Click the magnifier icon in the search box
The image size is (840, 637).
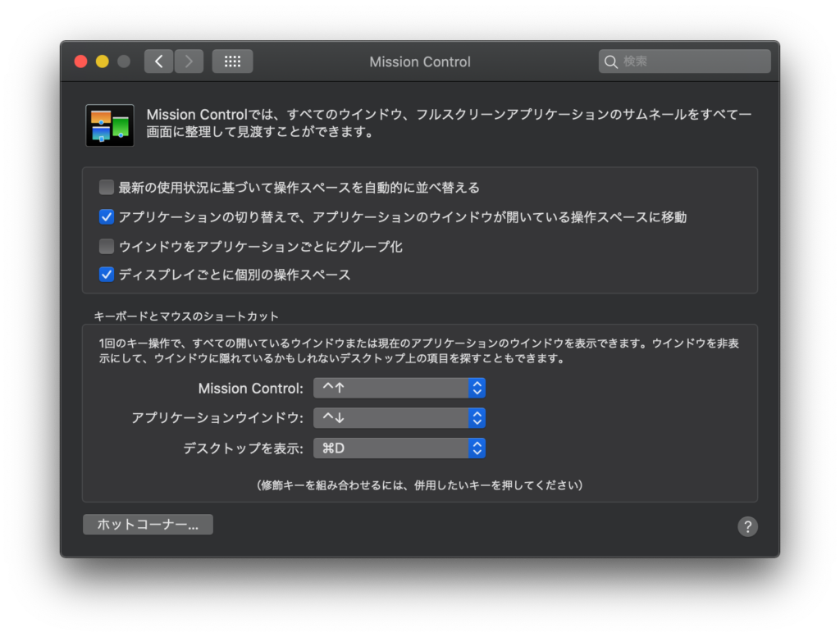(610, 62)
